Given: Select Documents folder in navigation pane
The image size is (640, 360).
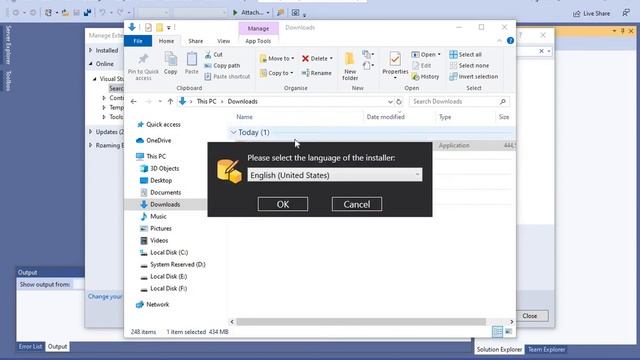Looking at the screenshot, I should coord(165,192).
